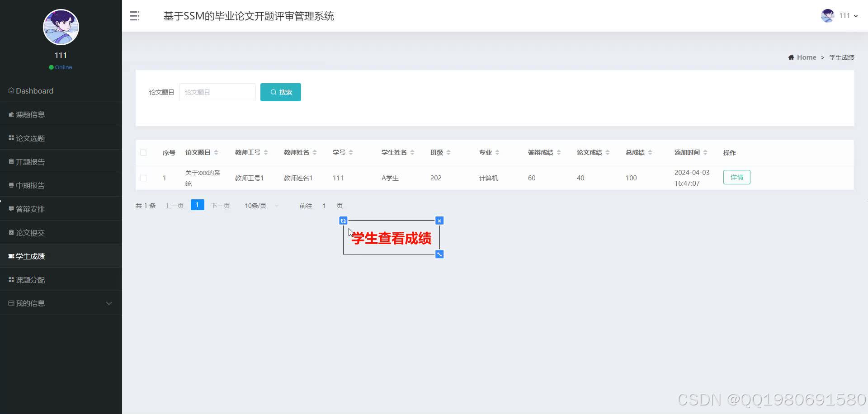Tick the checkbox for row 1
The image size is (868, 414).
pos(144,178)
